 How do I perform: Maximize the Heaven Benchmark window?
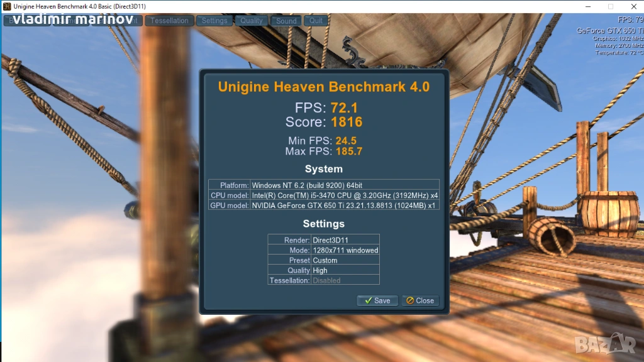click(x=610, y=6)
